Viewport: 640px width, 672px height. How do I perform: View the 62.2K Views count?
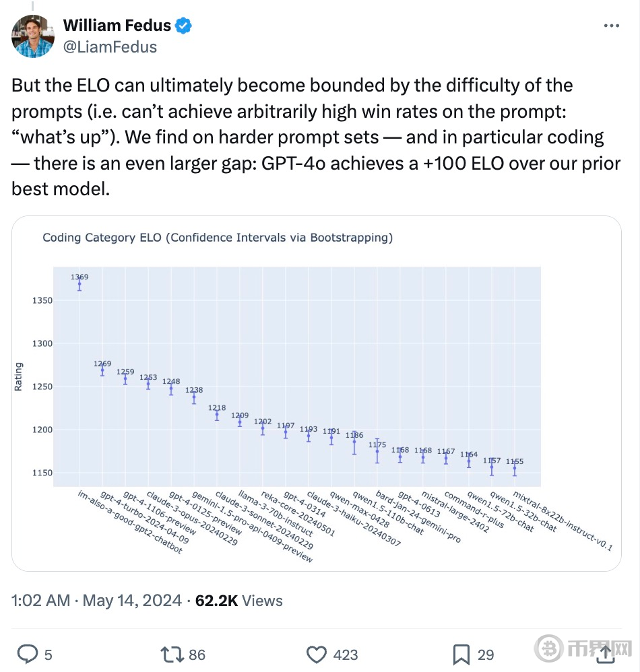[x=238, y=601]
